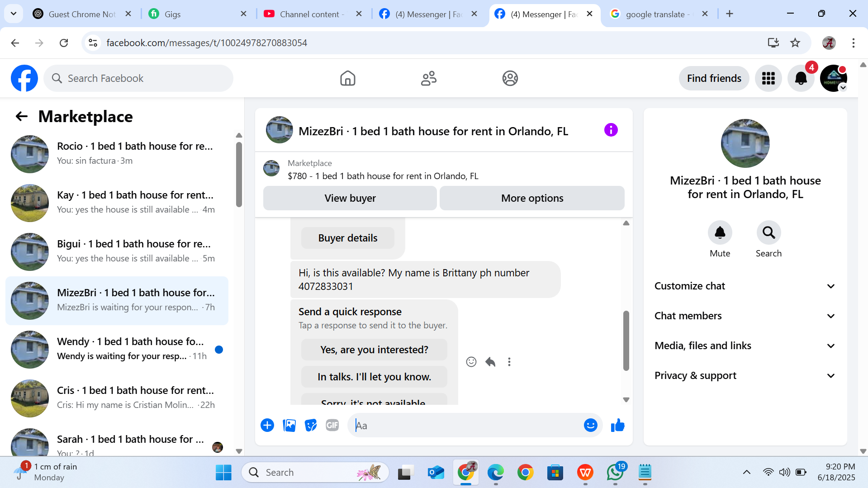Open conversation information purple icon
The width and height of the screenshot is (868, 488).
click(x=611, y=130)
